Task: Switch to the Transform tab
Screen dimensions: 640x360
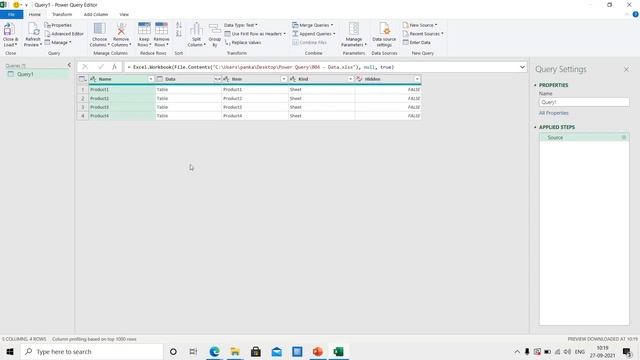Action: coord(62,14)
